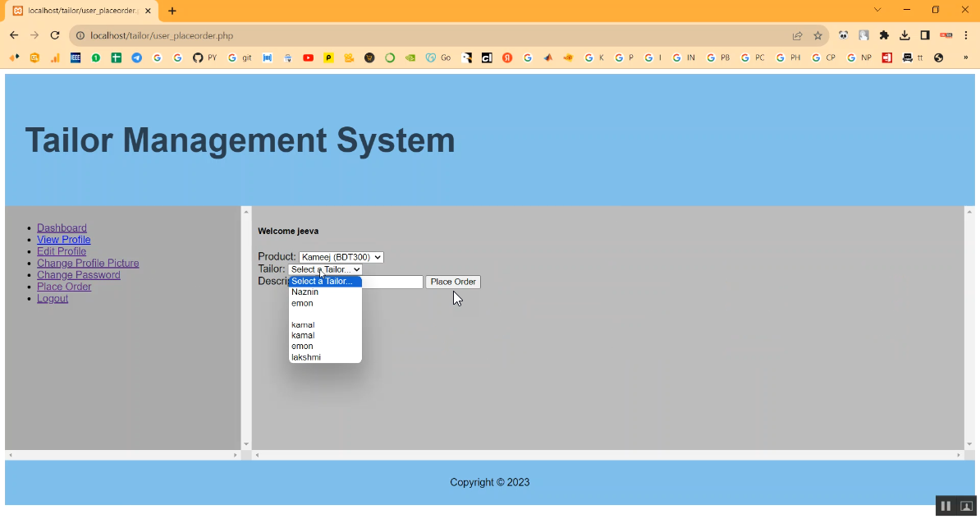The height and width of the screenshot is (519, 980).
Task: Show hidden bookmarks with the chevron
Action: 965,58
